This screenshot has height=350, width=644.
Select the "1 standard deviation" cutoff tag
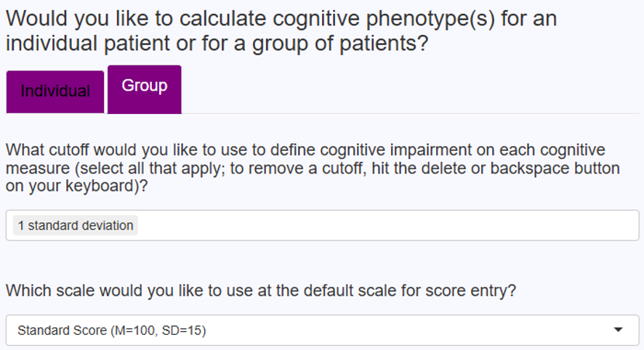[76, 226]
